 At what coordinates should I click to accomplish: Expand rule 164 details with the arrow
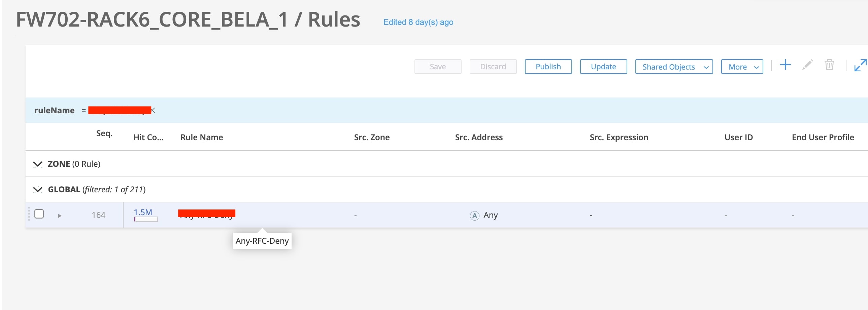pyautogui.click(x=60, y=216)
